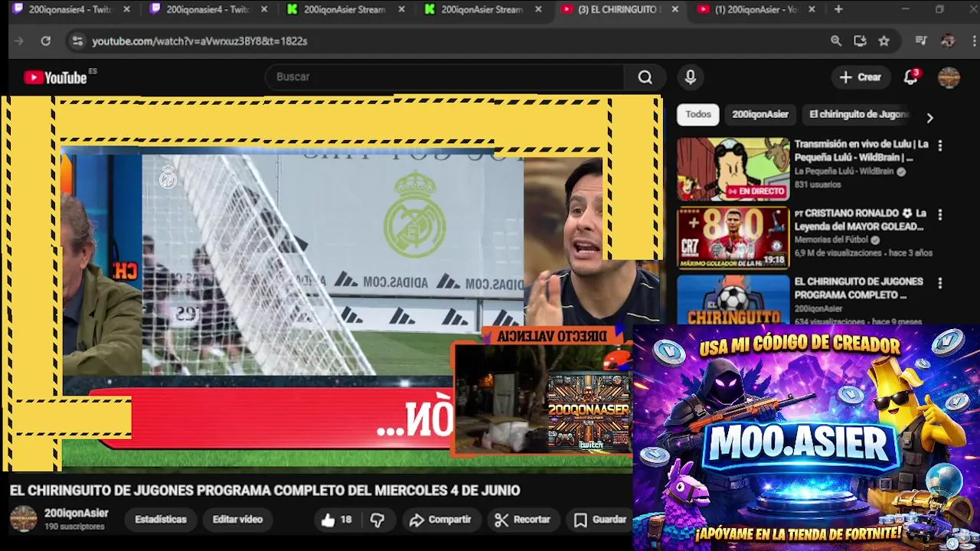980x551 pixels.
Task: Select the 200iqonAsier filter chip
Action: [x=760, y=114]
